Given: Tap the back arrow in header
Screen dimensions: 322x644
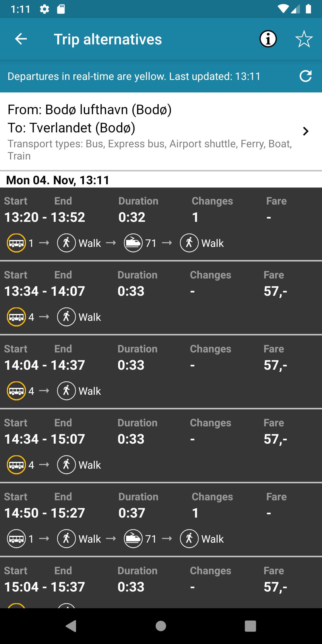Looking at the screenshot, I should coord(21,39).
